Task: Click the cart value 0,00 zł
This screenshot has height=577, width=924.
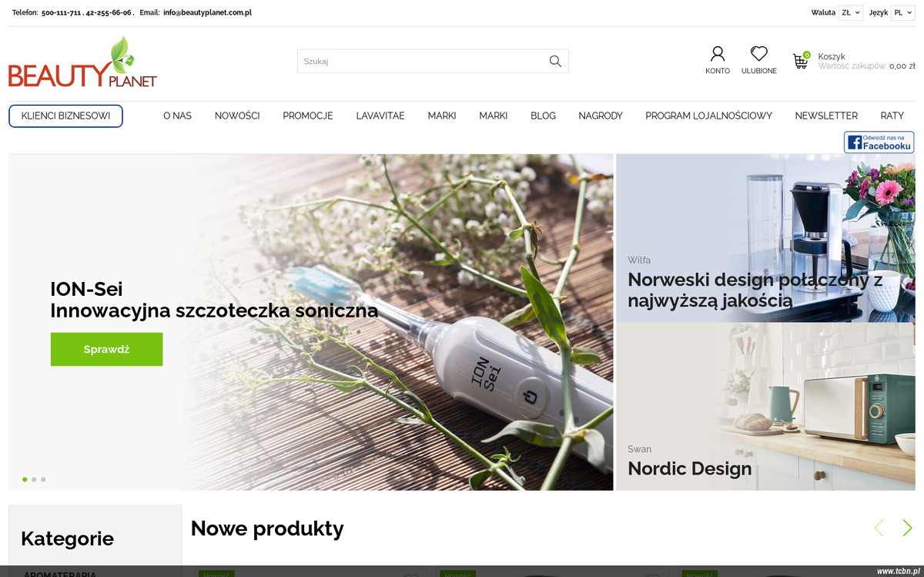Action: coord(902,66)
